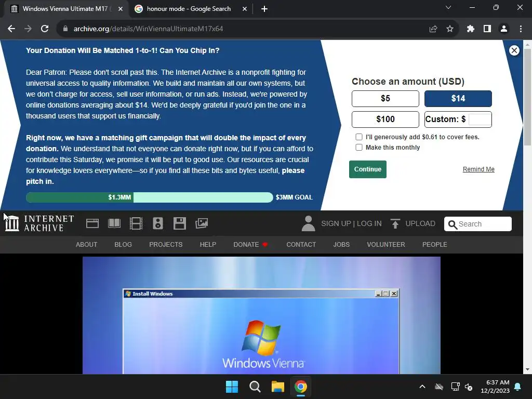Open the Audio speaker icon
The width and height of the screenshot is (532, 399).
[x=158, y=223]
